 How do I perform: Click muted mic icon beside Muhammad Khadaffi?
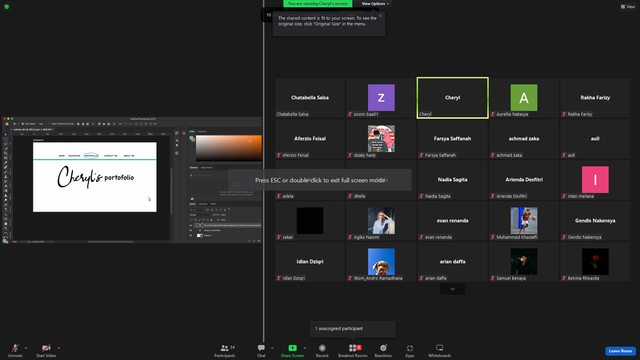(493, 237)
